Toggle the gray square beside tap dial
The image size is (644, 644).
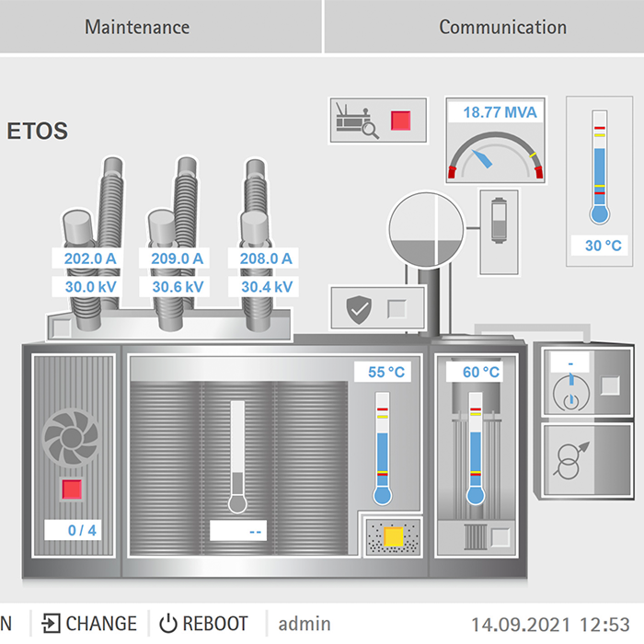pyautogui.click(x=608, y=385)
